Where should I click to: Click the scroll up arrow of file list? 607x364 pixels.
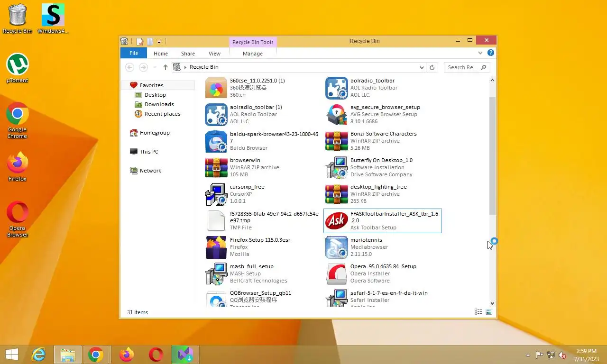(x=492, y=80)
